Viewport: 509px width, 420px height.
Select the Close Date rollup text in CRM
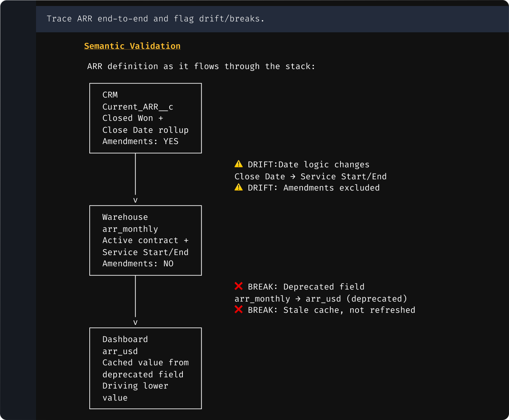click(x=145, y=130)
